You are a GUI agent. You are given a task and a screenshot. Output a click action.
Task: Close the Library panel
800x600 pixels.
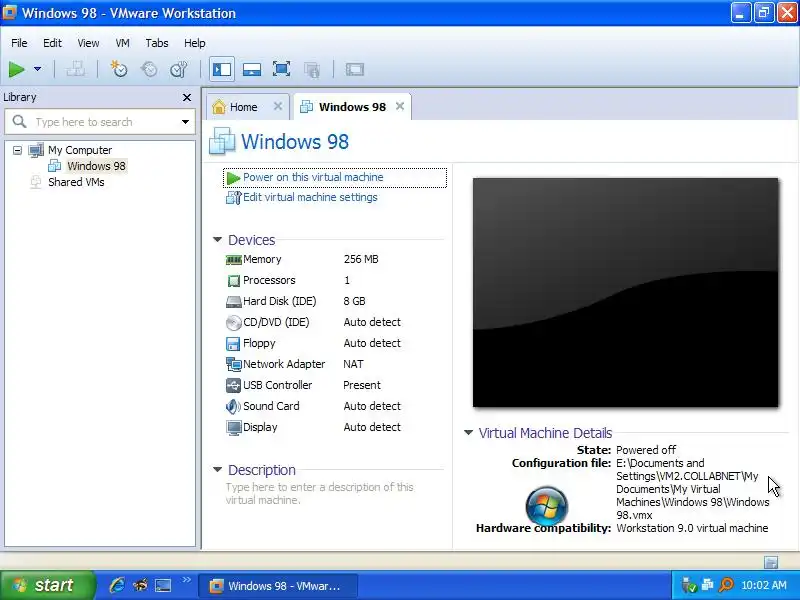(187, 97)
